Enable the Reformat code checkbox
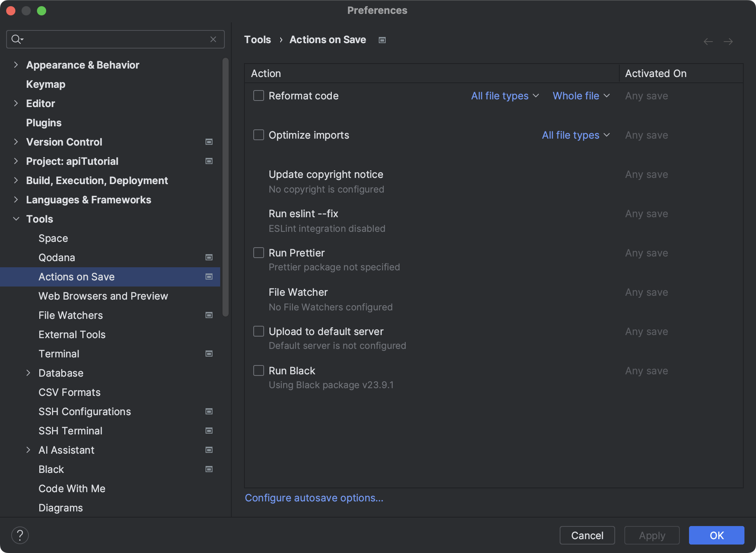The image size is (756, 553). (258, 96)
